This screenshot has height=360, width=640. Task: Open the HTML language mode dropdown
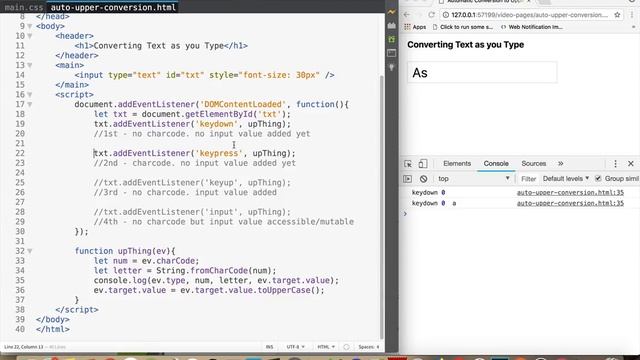click(x=326, y=347)
